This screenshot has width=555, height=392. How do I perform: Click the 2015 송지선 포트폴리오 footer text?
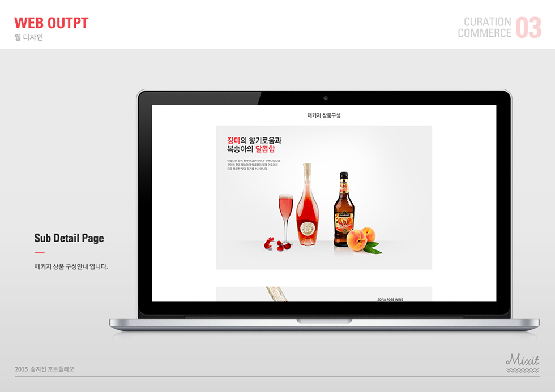click(45, 369)
